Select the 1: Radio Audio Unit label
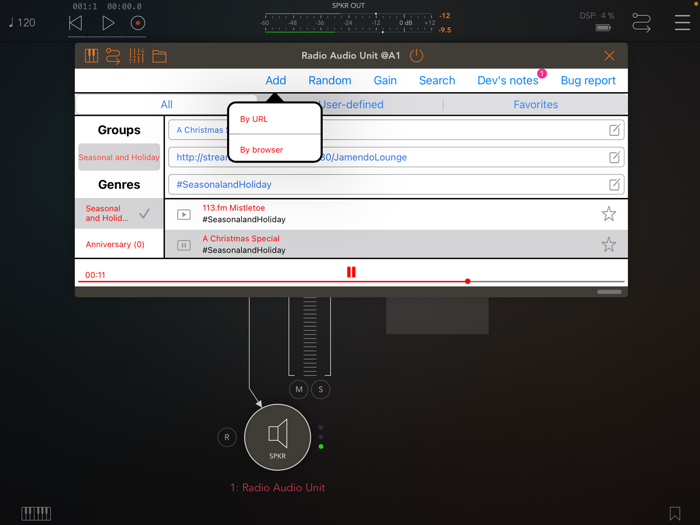700x525 pixels. 277,488
